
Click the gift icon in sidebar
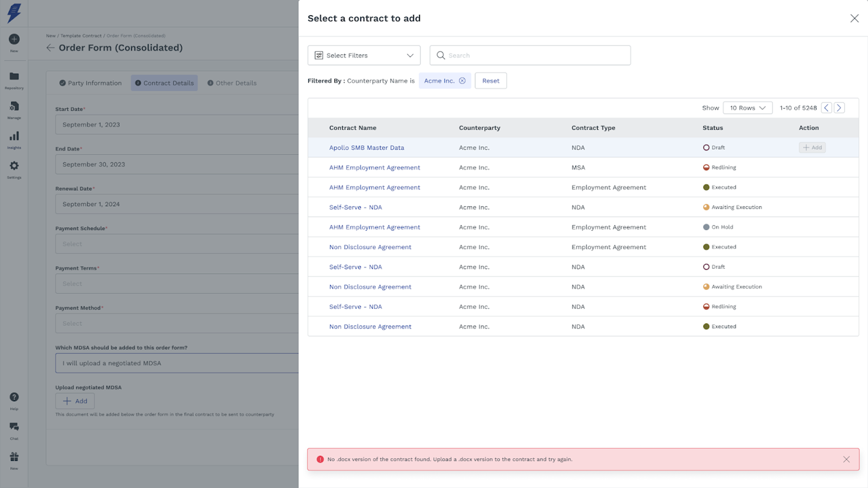tap(14, 457)
